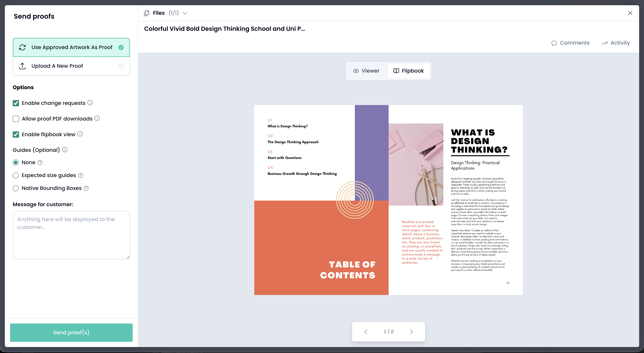Viewport: 644px width, 353px height.
Task: Click help icon beside None guide option
Action: click(40, 163)
